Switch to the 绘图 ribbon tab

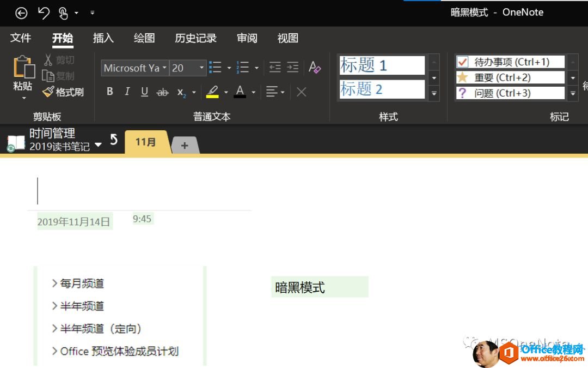pos(144,38)
